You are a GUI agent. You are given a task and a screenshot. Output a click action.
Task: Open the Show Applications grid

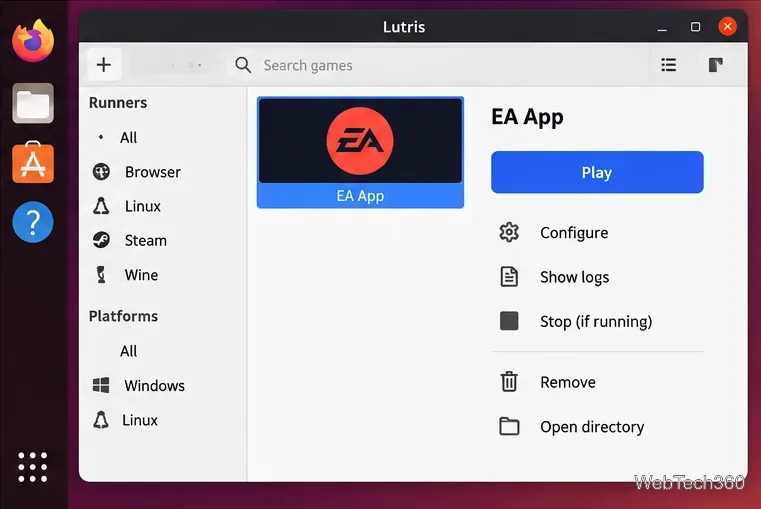[33, 467]
